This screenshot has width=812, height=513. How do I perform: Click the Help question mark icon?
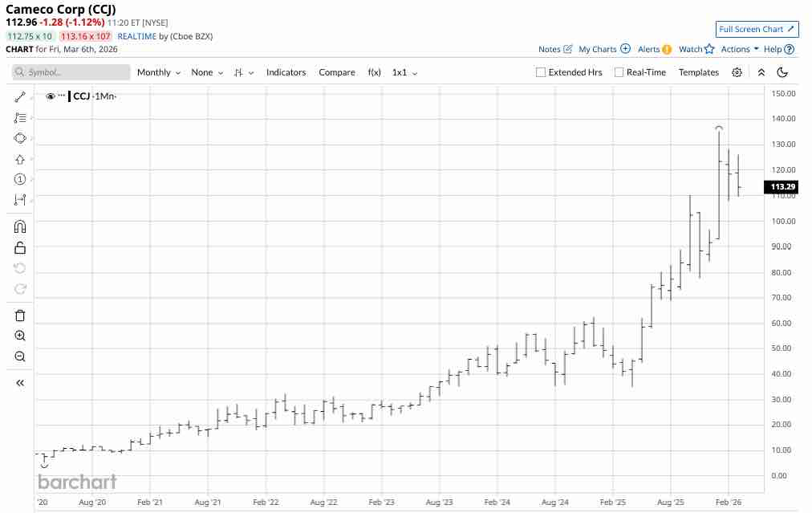(789, 49)
